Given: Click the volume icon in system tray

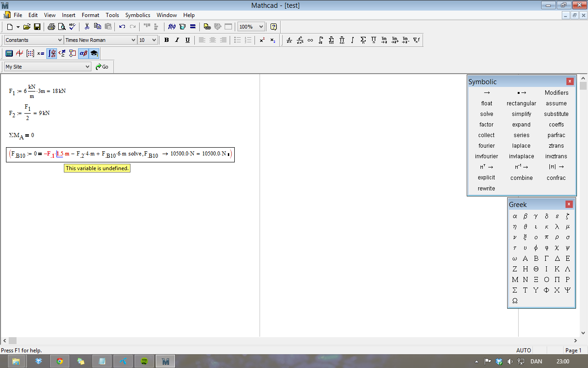Looking at the screenshot, I should [510, 362].
